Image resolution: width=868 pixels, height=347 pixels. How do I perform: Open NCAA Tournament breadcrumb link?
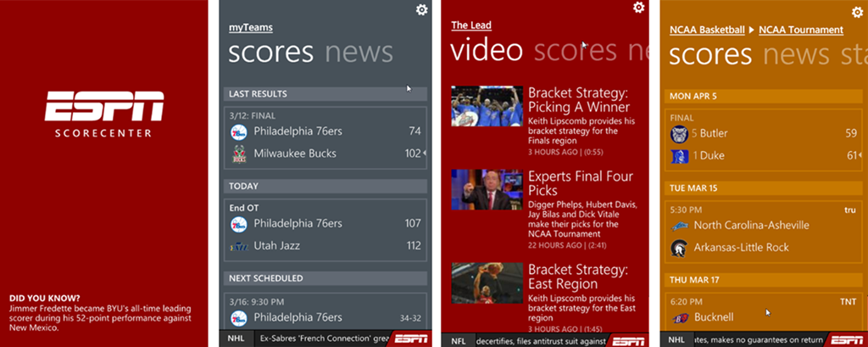click(801, 30)
